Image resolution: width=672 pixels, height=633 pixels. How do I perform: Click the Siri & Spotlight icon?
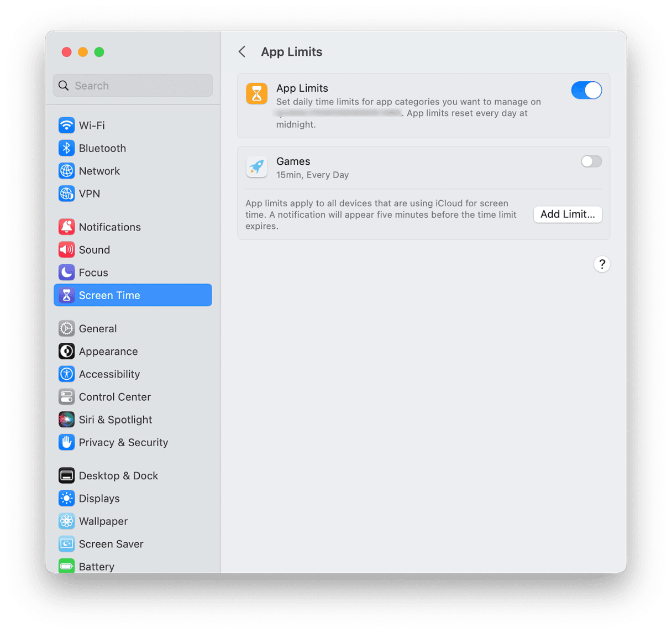point(66,420)
